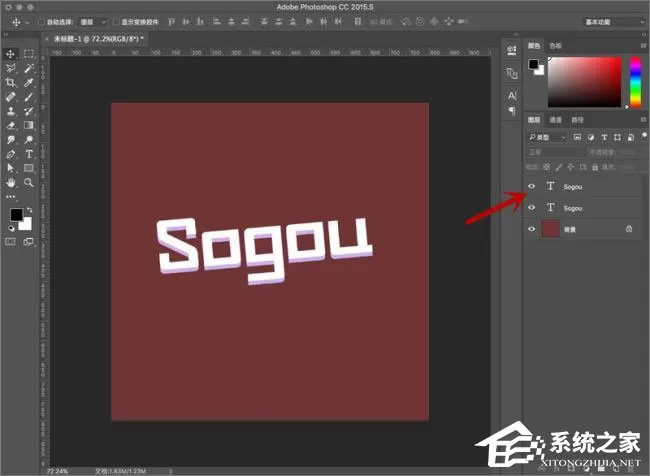Hide the second Sogou text layer

click(x=531, y=207)
